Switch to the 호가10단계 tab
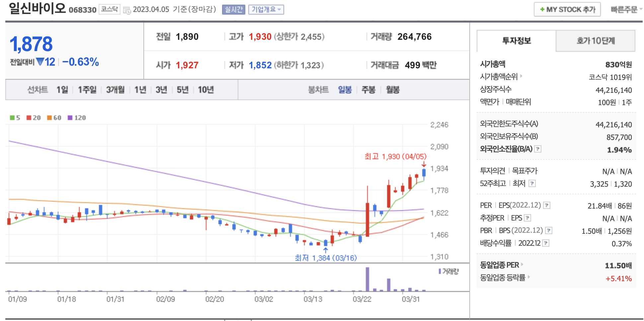This screenshot has width=644, height=321. point(595,41)
